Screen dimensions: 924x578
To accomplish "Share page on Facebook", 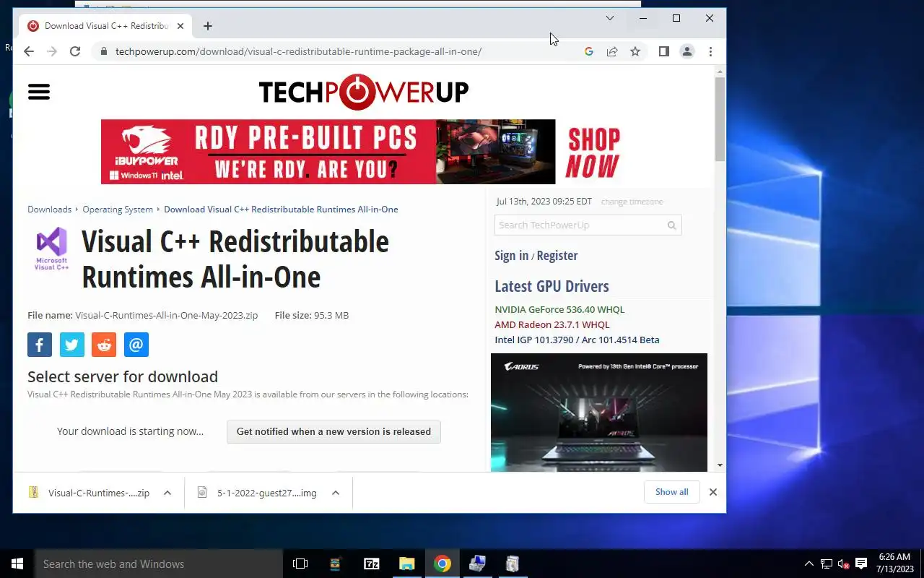I will tap(40, 345).
